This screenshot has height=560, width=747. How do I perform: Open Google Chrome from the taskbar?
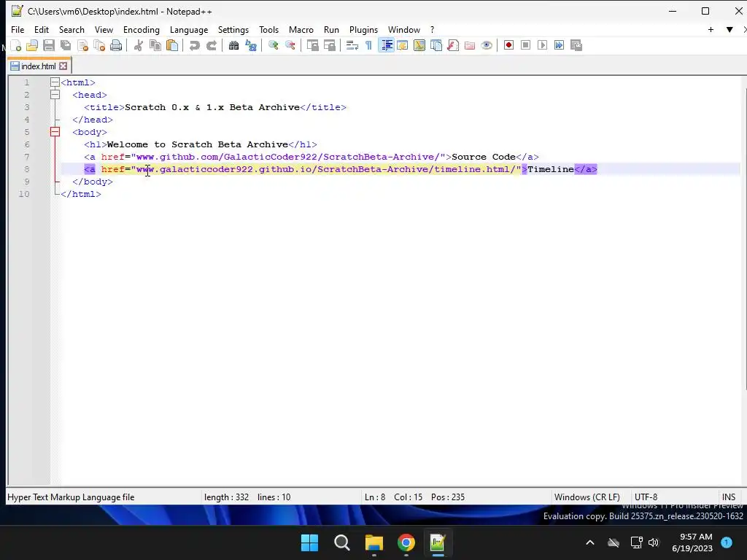[406, 542]
